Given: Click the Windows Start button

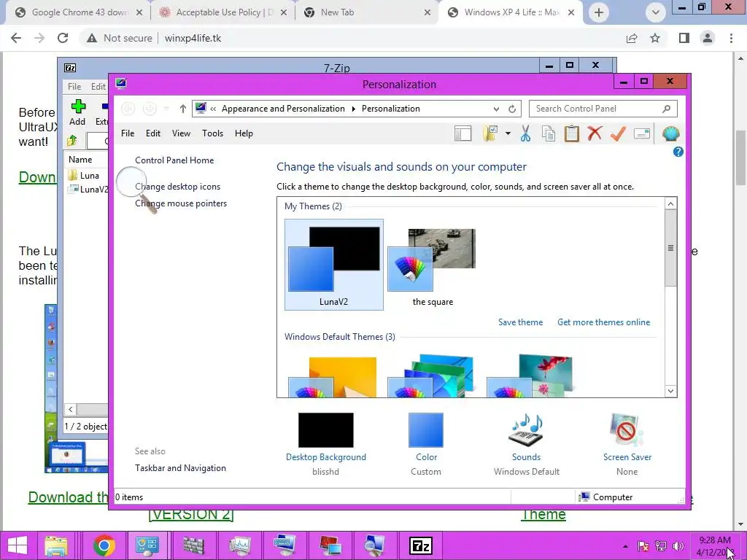Looking at the screenshot, I should pyautogui.click(x=18, y=545).
